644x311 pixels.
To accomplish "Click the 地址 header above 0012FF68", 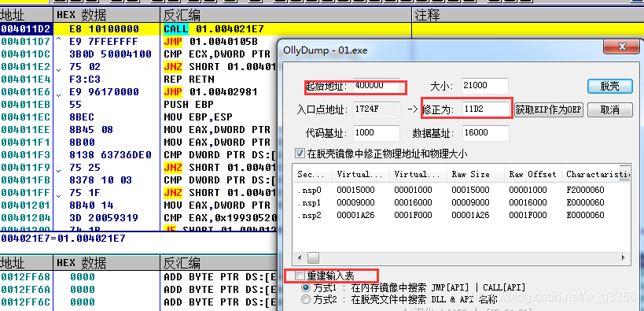I will click(26, 263).
